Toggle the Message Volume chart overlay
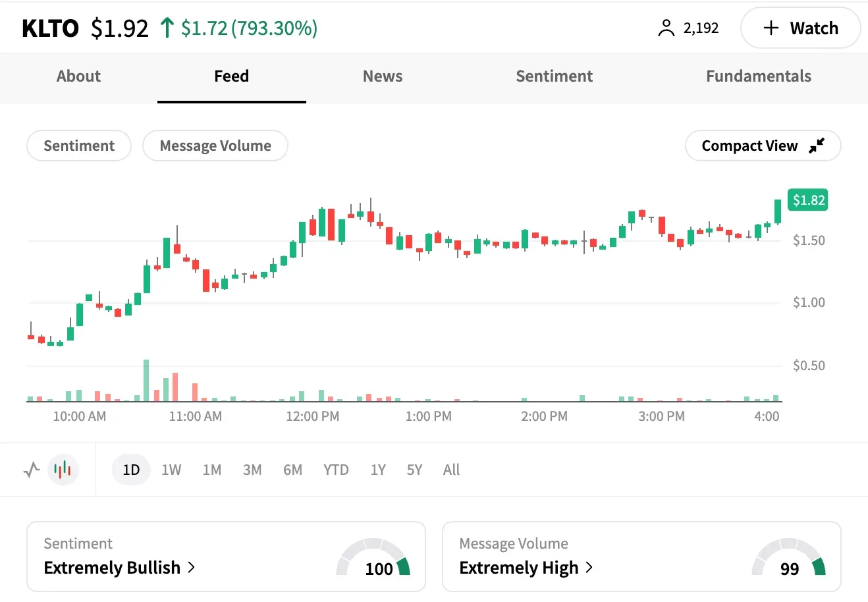Screen dimensions: 868x602 pos(215,146)
